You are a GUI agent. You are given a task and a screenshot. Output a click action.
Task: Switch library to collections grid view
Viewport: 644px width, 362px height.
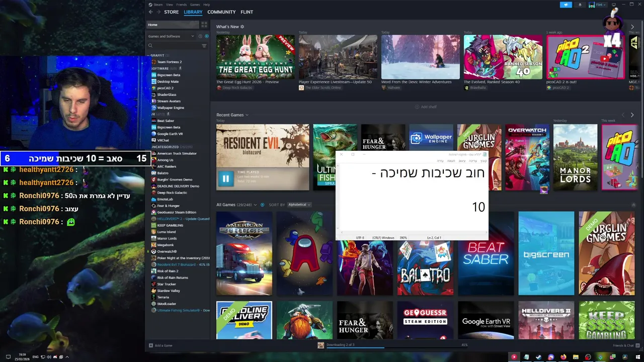(204, 24)
